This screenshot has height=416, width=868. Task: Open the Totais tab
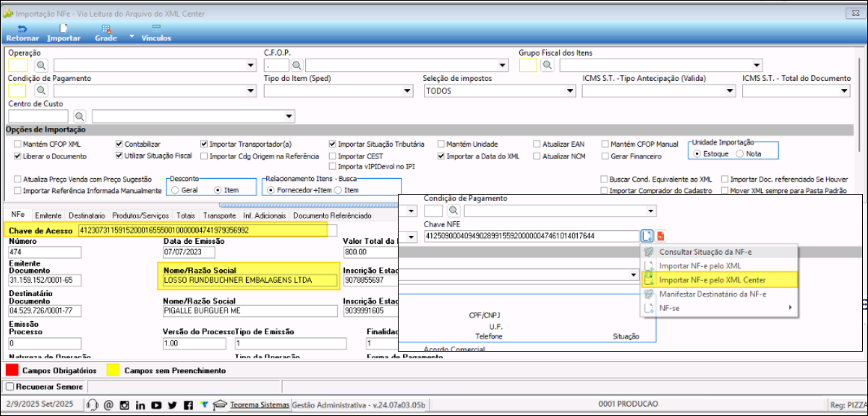click(186, 216)
